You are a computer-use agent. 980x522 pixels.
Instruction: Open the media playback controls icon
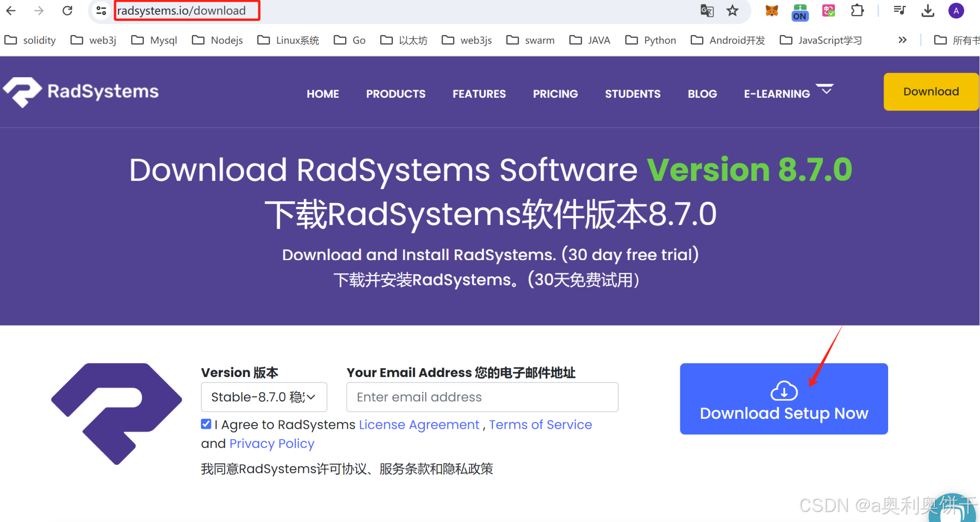point(899,10)
